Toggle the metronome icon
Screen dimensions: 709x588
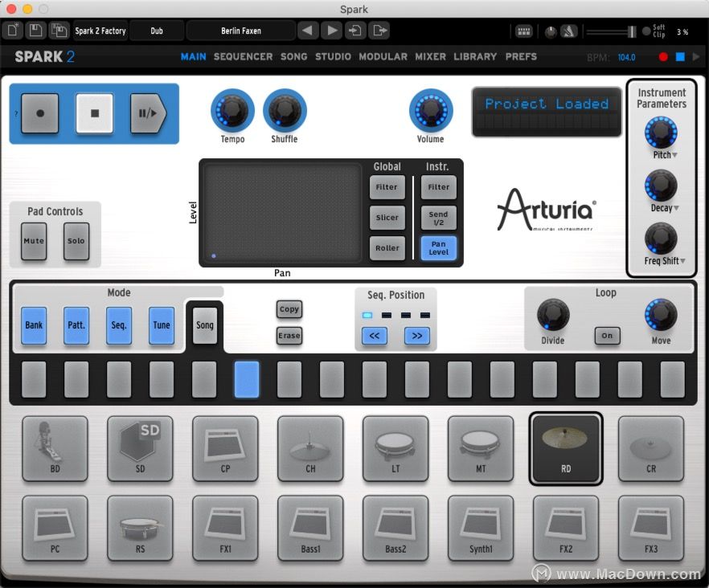click(x=568, y=31)
